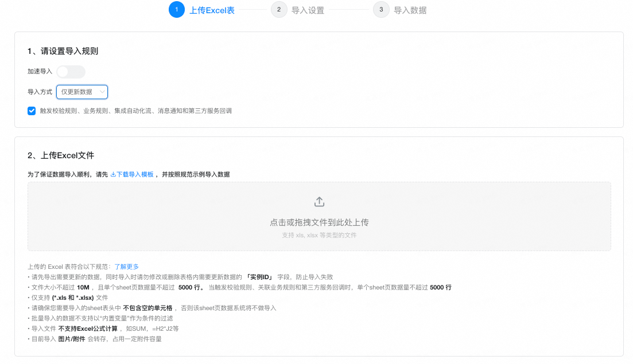This screenshot has height=364, width=633.
Task: Uncheck the 触发校验规则 checkbox
Action: [x=32, y=111]
